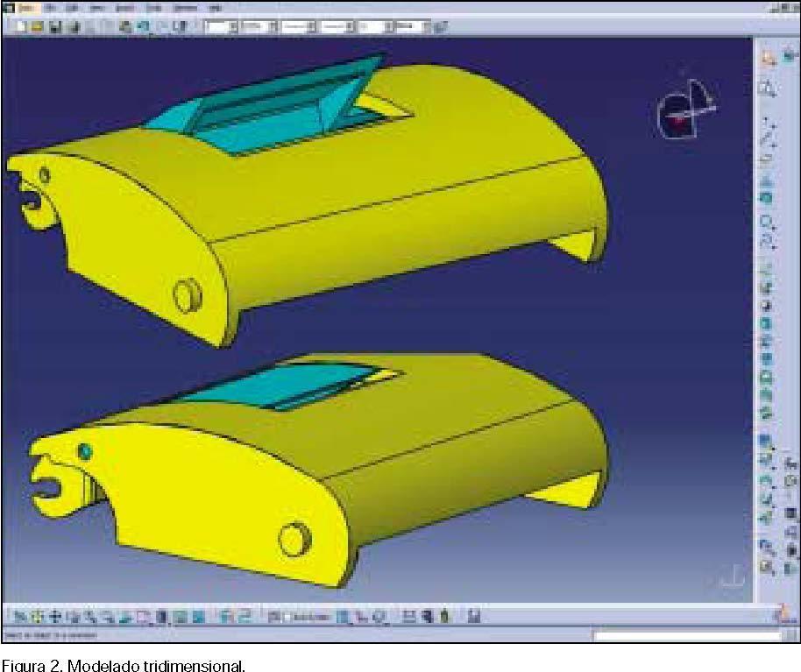Click the Help menu
This screenshot has height=672, width=801.
(216, 7)
